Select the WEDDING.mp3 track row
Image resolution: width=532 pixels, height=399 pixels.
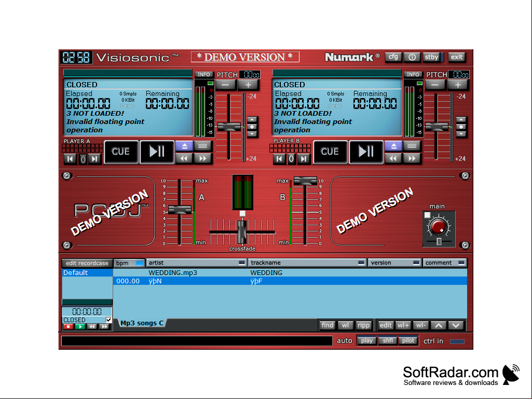tap(290, 273)
